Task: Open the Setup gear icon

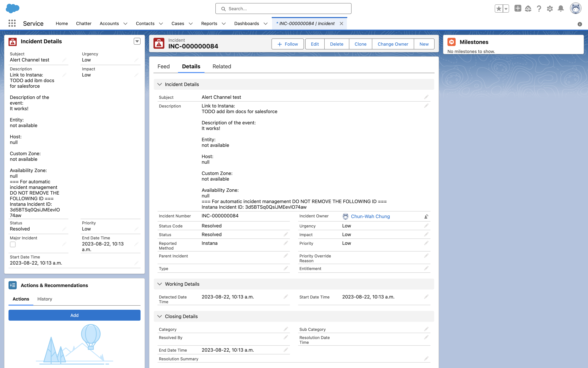Action: click(x=550, y=9)
